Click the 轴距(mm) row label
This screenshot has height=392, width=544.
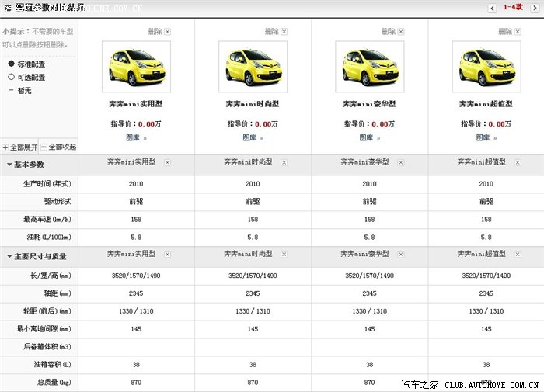pos(58,293)
